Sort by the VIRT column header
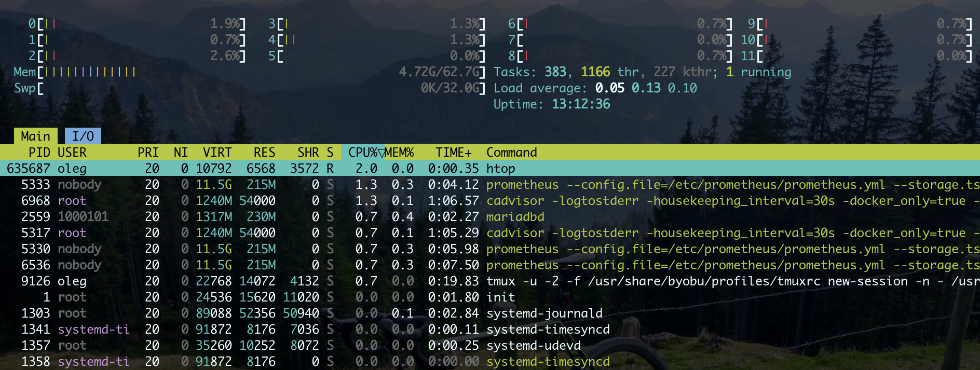980x370 pixels. (217, 152)
